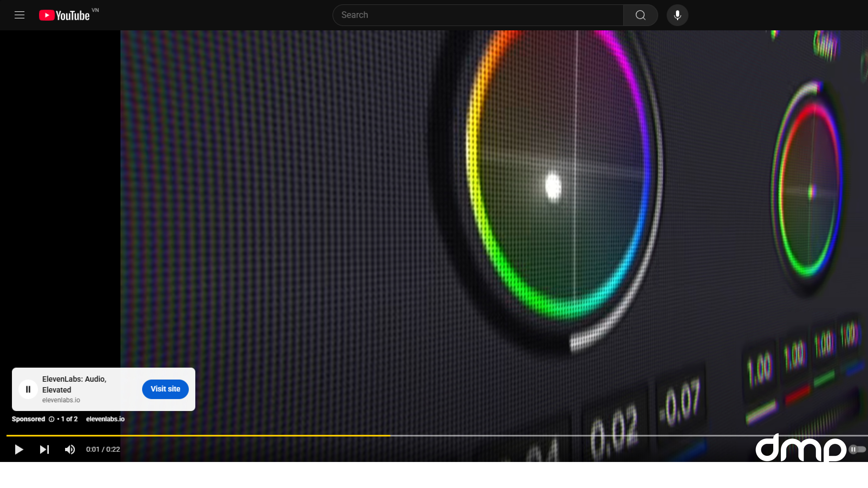This screenshot has height=488, width=868.
Task: Click the dmp channel watermark
Action: coord(800,448)
